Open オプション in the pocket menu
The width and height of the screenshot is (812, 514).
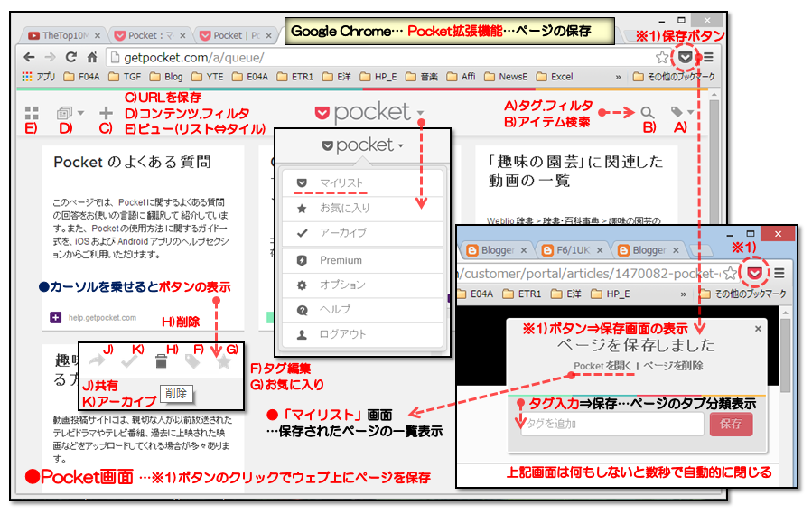click(x=362, y=285)
